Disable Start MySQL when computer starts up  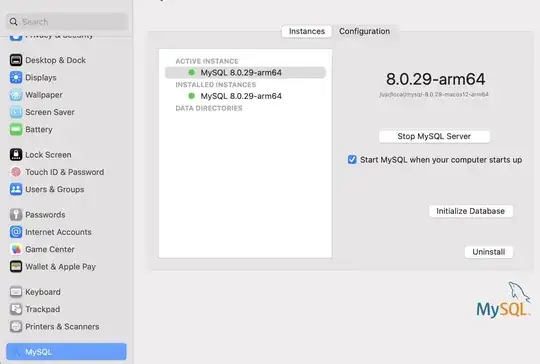(x=352, y=159)
